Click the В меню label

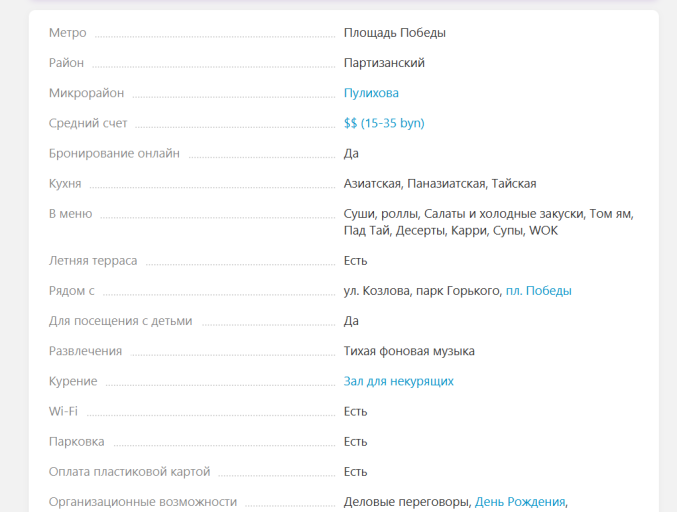coord(70,214)
